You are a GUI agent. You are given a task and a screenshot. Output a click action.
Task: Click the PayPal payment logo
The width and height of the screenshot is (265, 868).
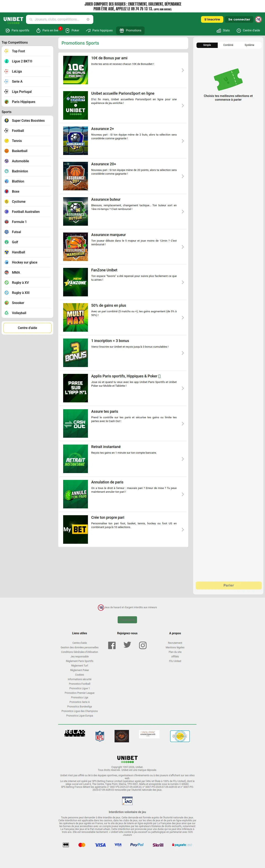click(137, 845)
